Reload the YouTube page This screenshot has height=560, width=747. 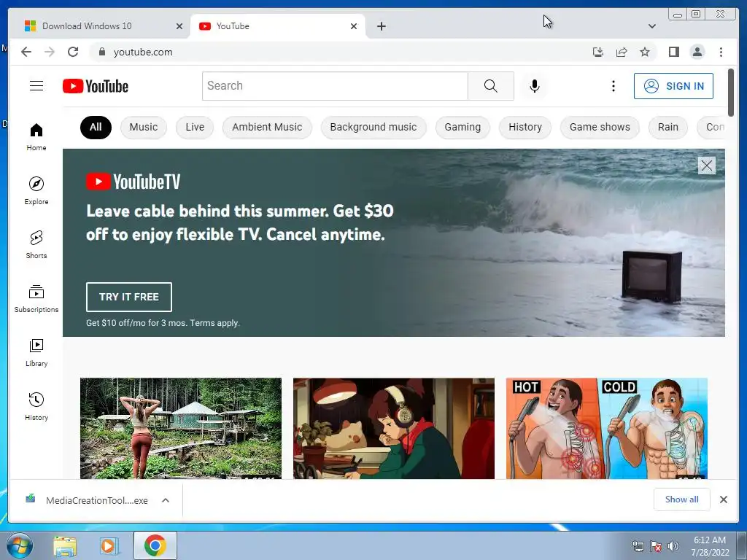click(x=73, y=52)
